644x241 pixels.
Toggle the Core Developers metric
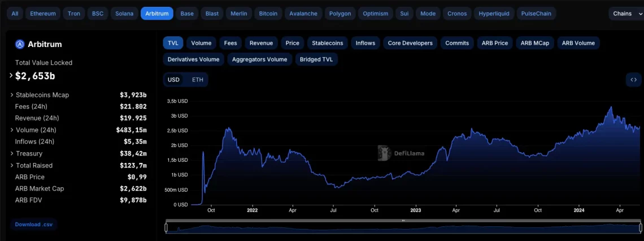click(x=410, y=43)
